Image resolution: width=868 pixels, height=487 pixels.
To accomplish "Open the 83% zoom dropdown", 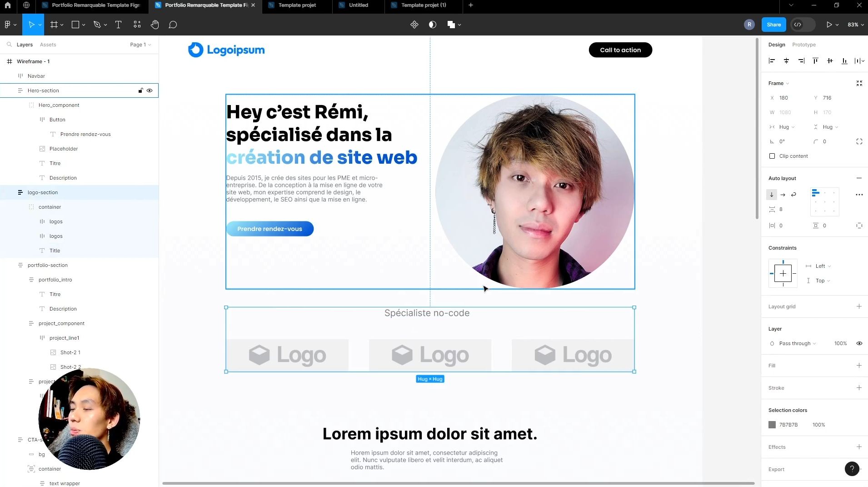I will [855, 25].
